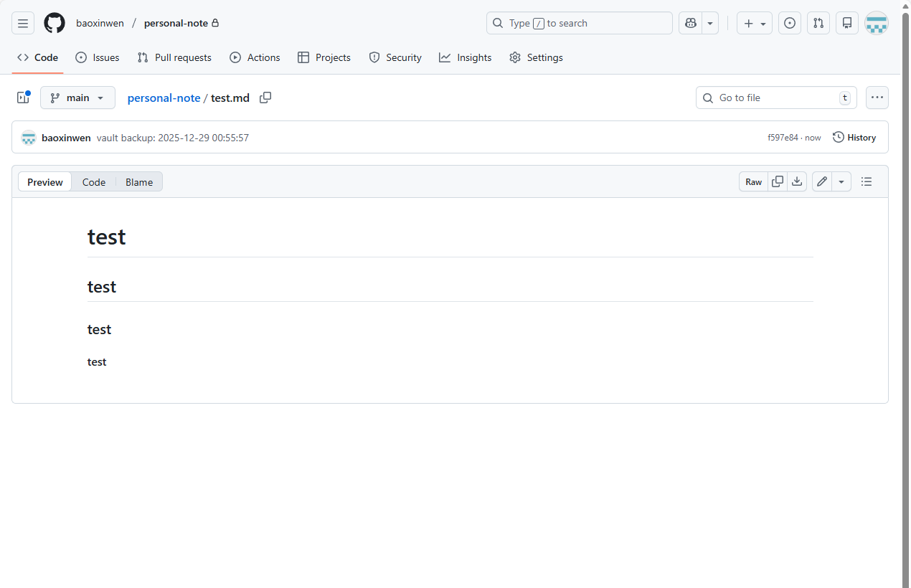The height and width of the screenshot is (588, 911).
Task: Switch to Blame view of file
Action: 139,182
